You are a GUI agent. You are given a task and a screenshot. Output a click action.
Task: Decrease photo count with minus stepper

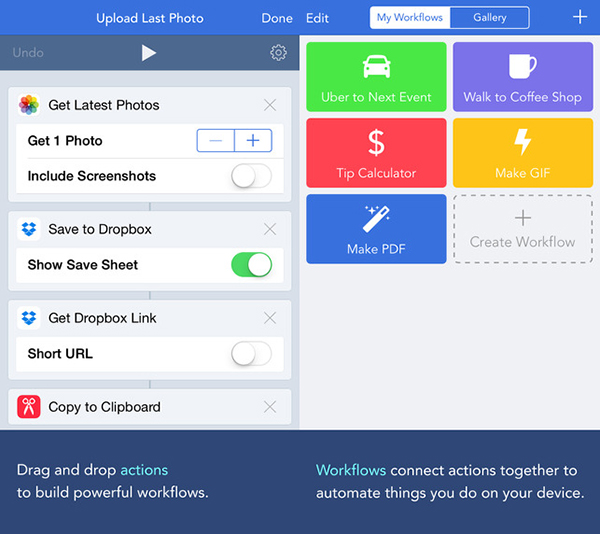coord(215,141)
